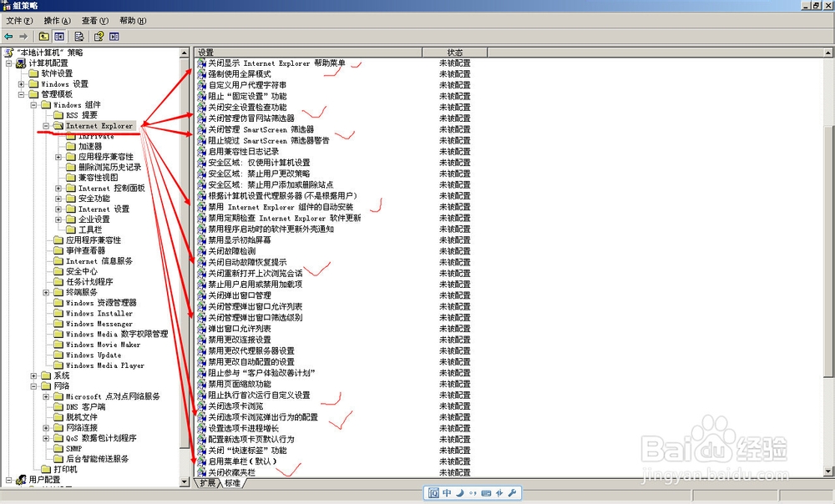835x504 pixels.
Task: Select the 启用菜单栏(默认) setting
Action: point(242,461)
